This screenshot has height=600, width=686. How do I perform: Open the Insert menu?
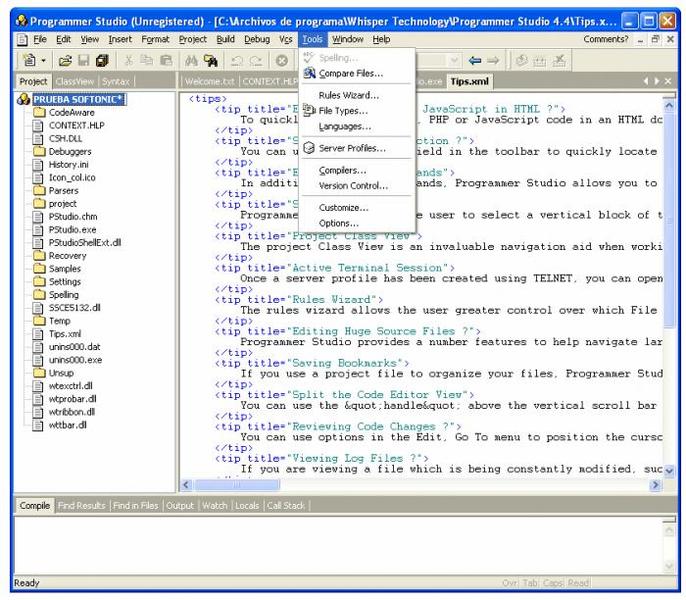coord(120,39)
